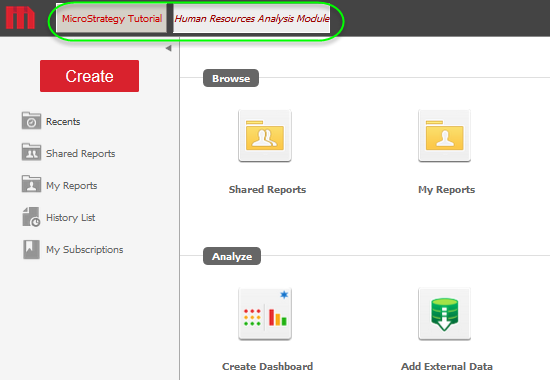Click the MicroStrategy logo icon
The height and width of the screenshot is (380, 550).
[x=20, y=18]
